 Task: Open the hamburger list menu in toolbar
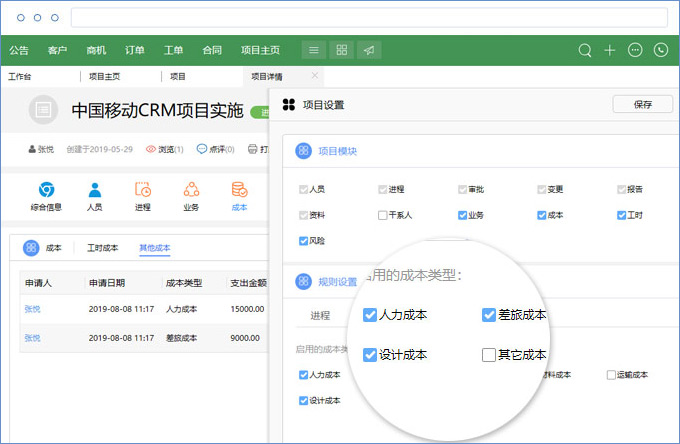click(314, 50)
